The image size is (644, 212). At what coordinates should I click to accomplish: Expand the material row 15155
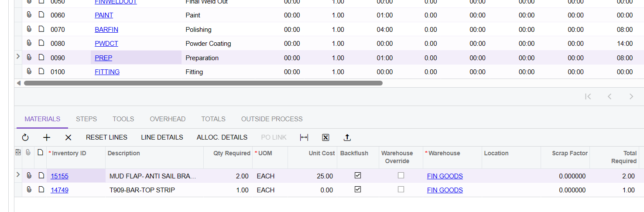[18, 175]
